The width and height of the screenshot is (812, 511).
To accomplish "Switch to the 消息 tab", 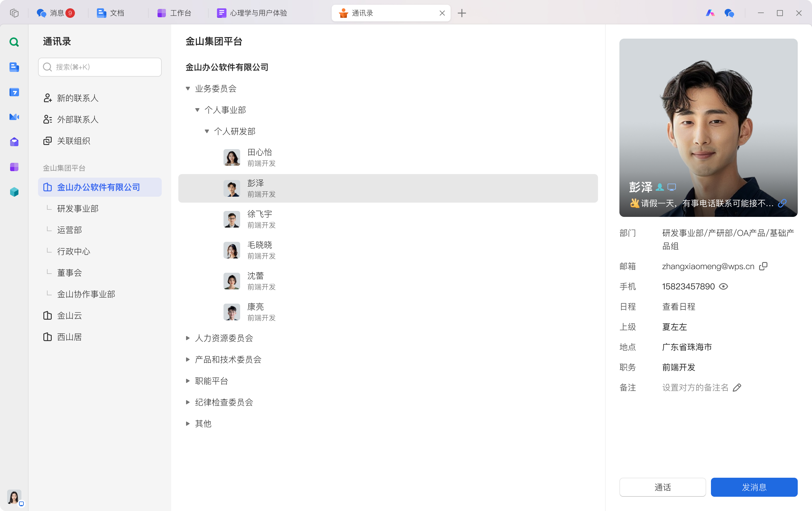I will click(56, 13).
